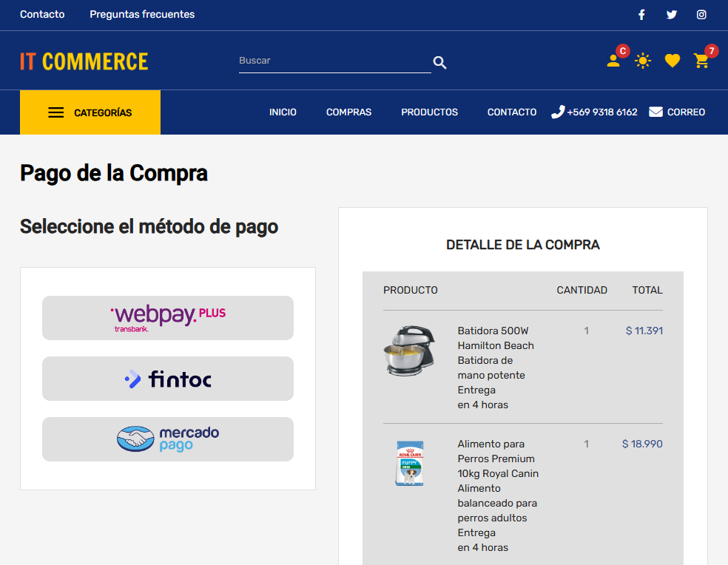Open the PRODUCTOS menu item
The image size is (728, 565).
click(x=429, y=112)
